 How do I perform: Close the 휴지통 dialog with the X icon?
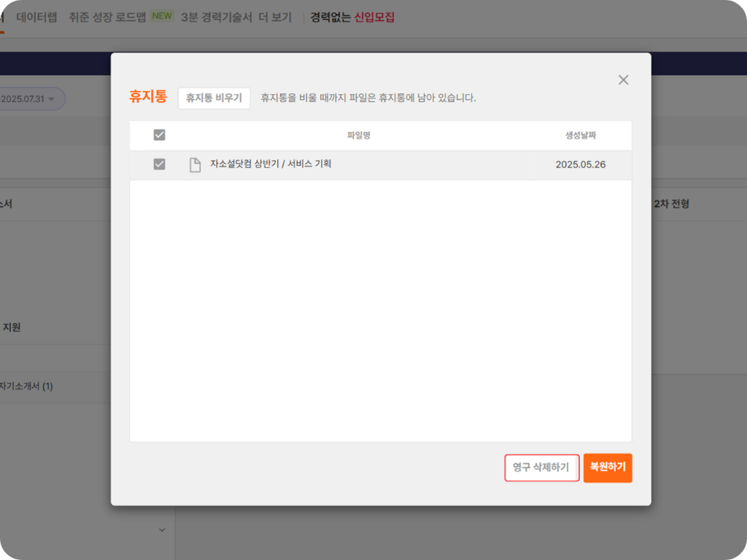(x=623, y=79)
